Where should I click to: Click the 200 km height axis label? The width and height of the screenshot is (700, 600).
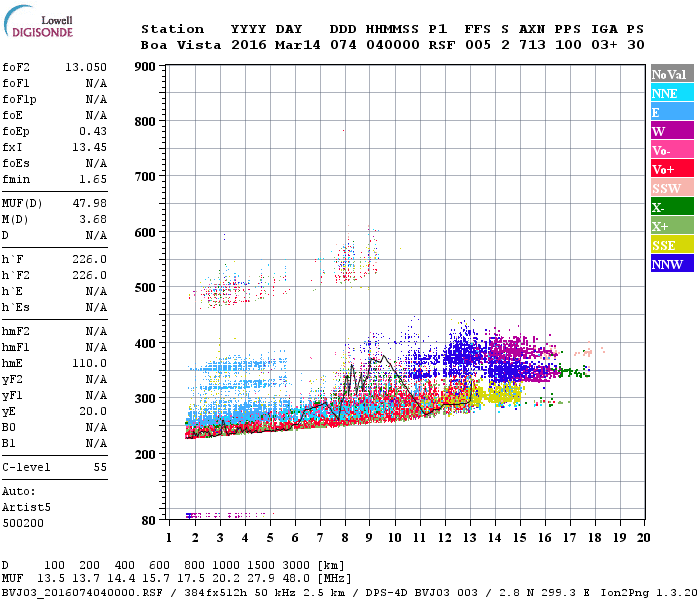[x=145, y=454]
